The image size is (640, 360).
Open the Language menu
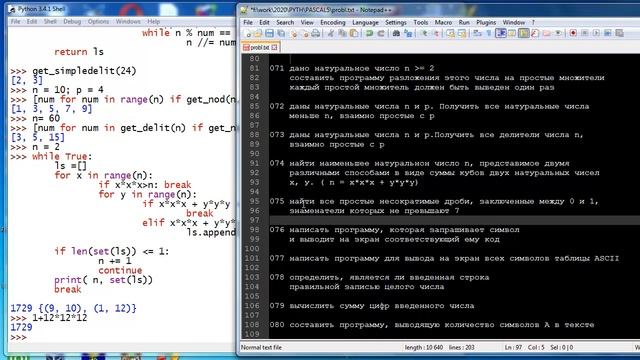(365, 22)
